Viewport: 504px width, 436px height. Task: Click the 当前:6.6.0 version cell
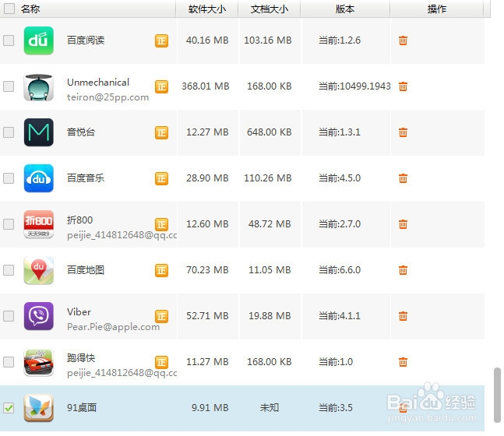click(340, 270)
